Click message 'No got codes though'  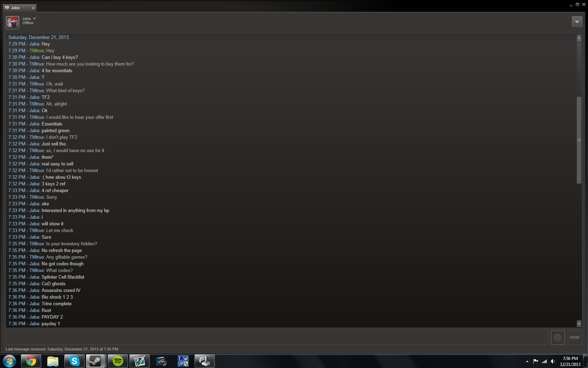point(63,264)
